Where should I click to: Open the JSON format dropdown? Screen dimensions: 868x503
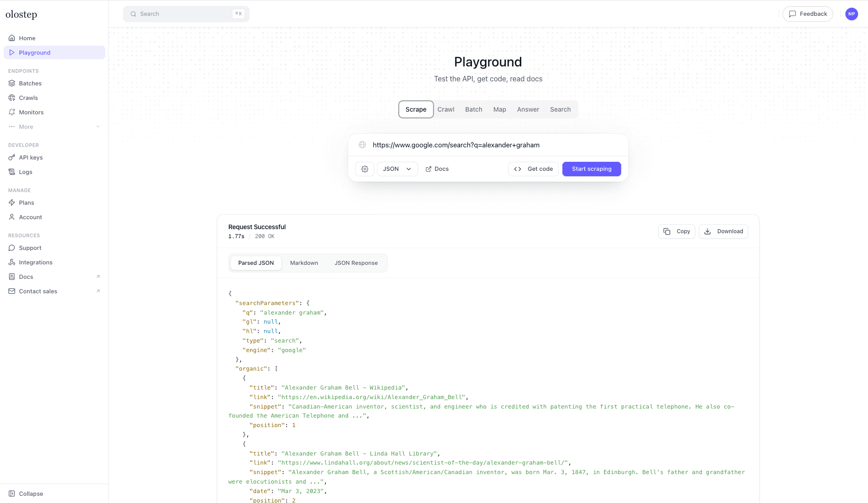click(x=397, y=169)
